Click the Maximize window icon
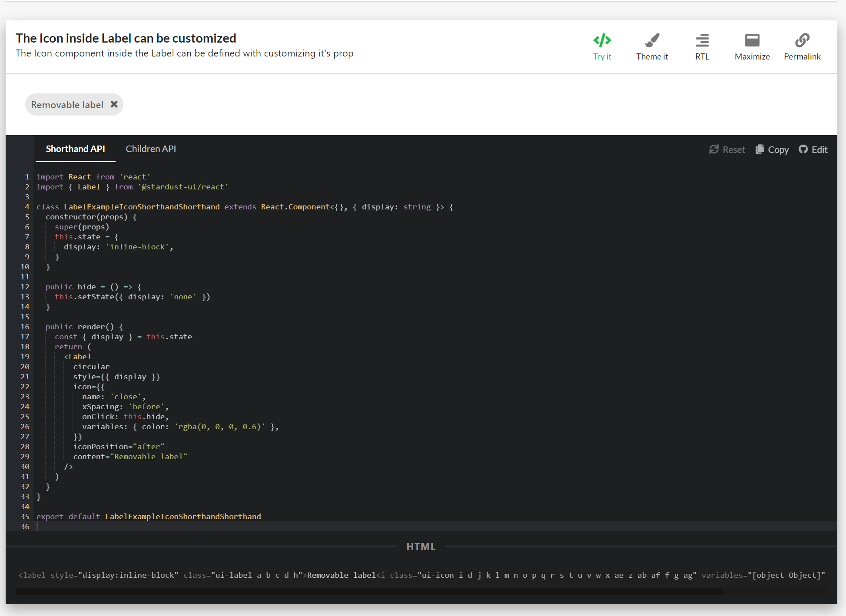Viewport: 846px width, 616px height. (752, 40)
